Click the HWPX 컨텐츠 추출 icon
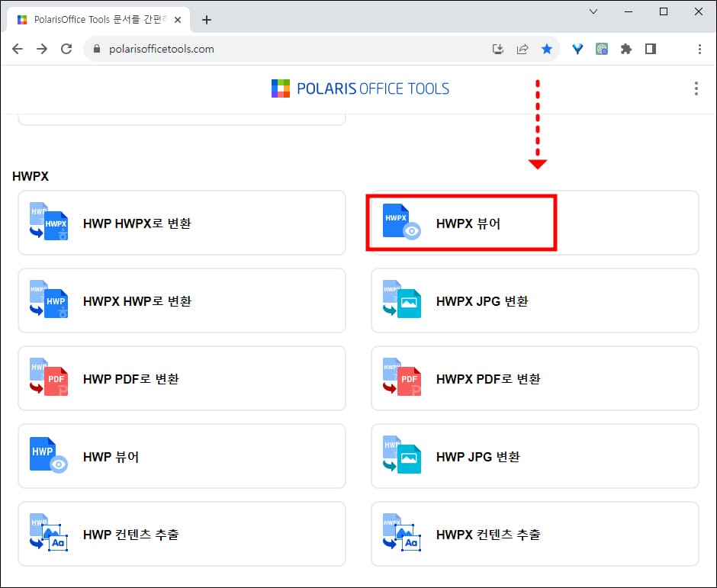Image resolution: width=717 pixels, height=588 pixels. point(401,532)
